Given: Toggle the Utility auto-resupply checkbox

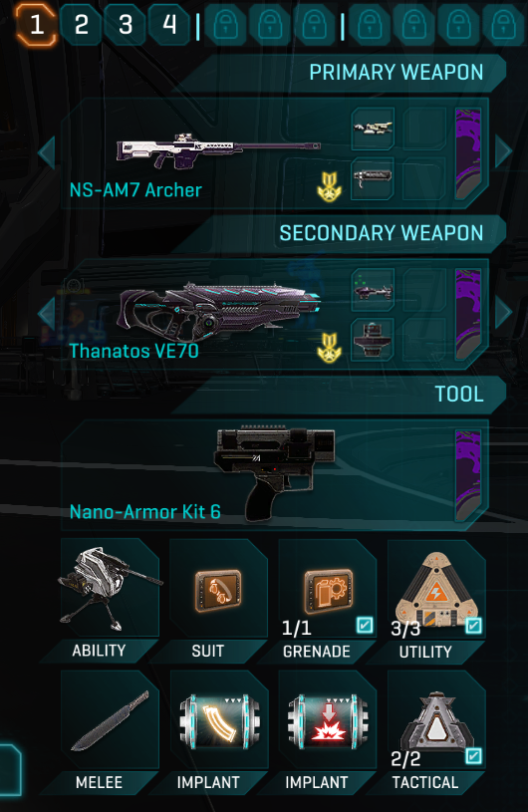Looking at the screenshot, I should [473, 625].
